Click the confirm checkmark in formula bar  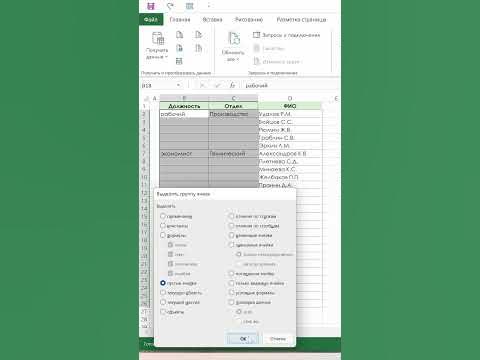coord(217,86)
